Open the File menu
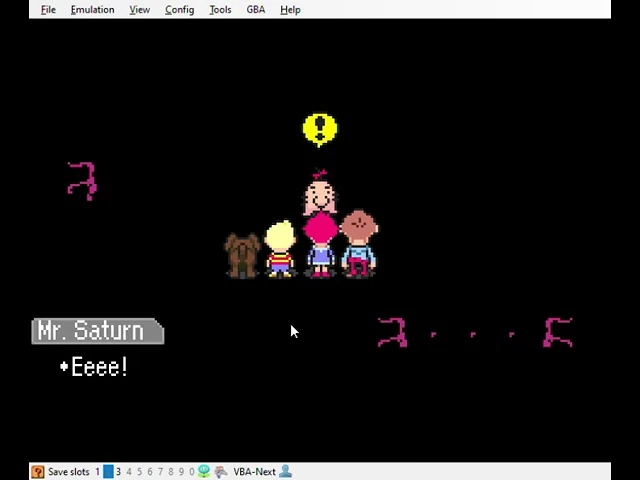The image size is (640, 480). pyautogui.click(x=48, y=9)
